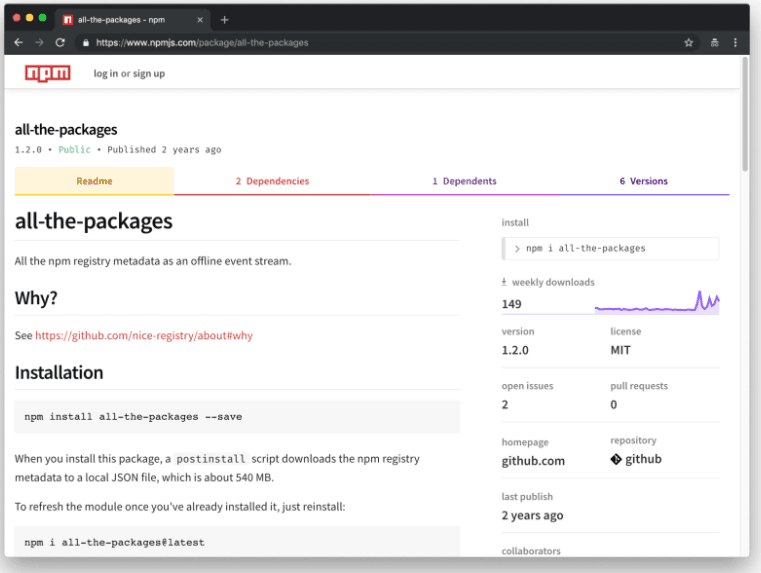Open the github repository link
Viewport: 761px width, 573px height.
click(x=636, y=460)
